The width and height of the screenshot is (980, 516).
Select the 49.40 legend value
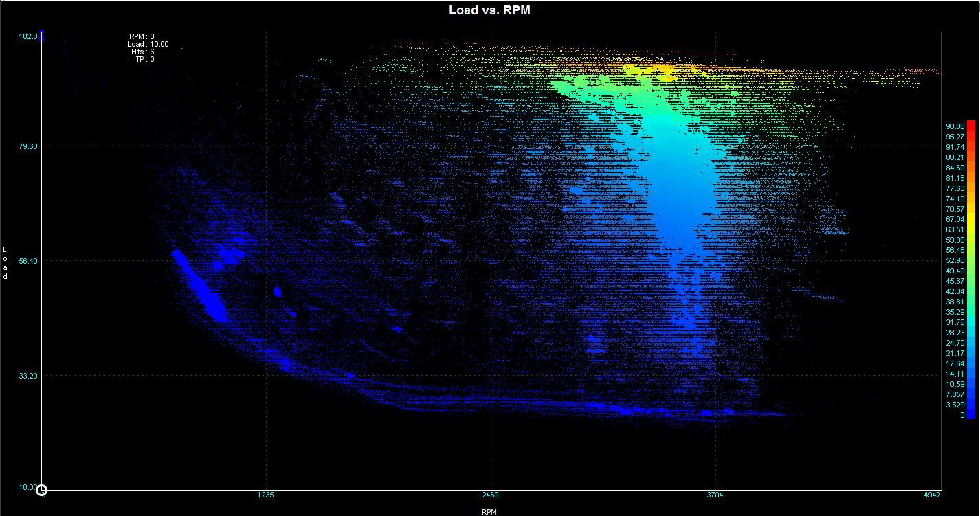click(x=955, y=271)
